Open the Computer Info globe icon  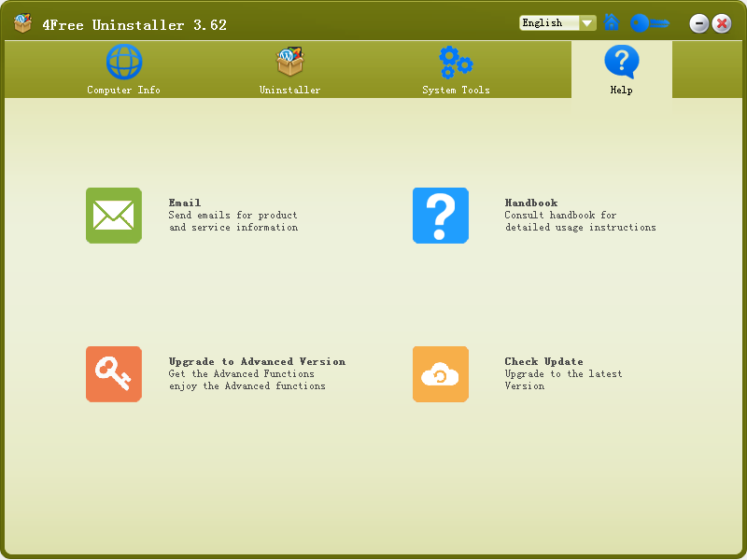[124, 62]
